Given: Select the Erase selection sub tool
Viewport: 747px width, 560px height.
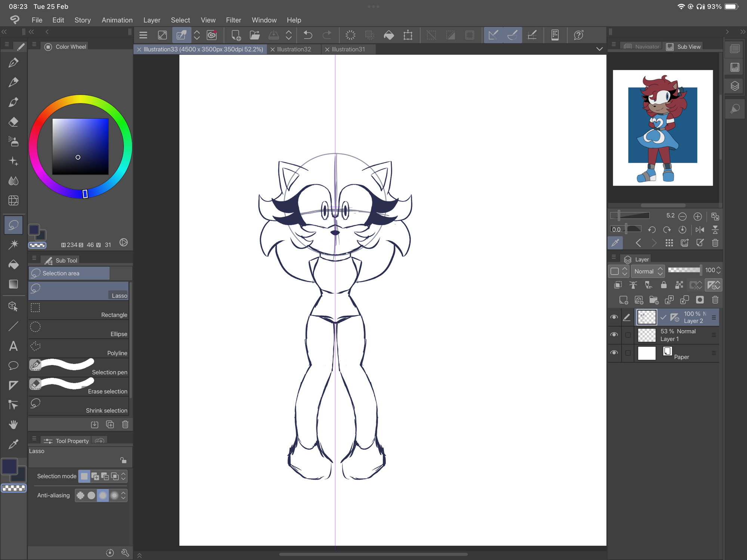Looking at the screenshot, I should (79, 387).
